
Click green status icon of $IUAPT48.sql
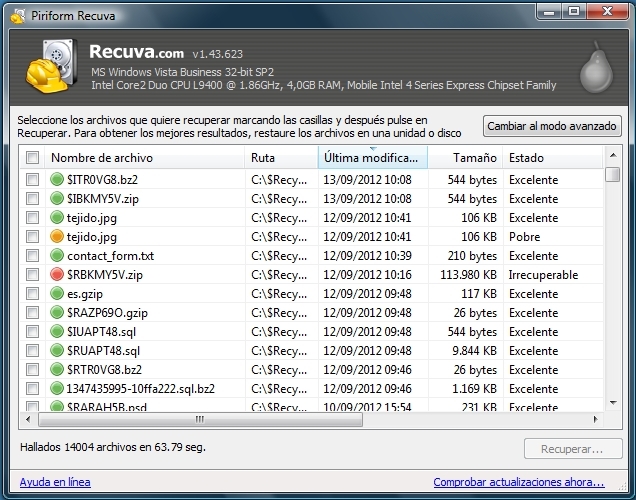pos(57,332)
